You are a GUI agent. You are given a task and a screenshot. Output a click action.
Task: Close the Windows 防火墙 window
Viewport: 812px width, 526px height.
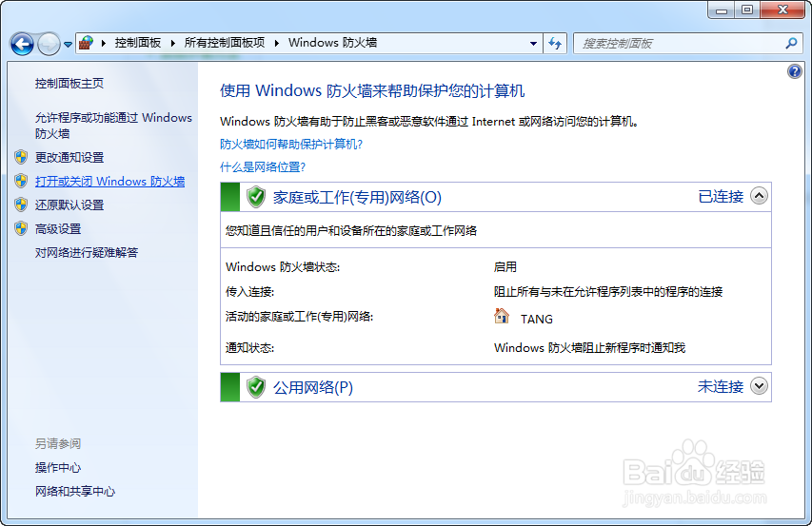pyautogui.click(x=782, y=10)
